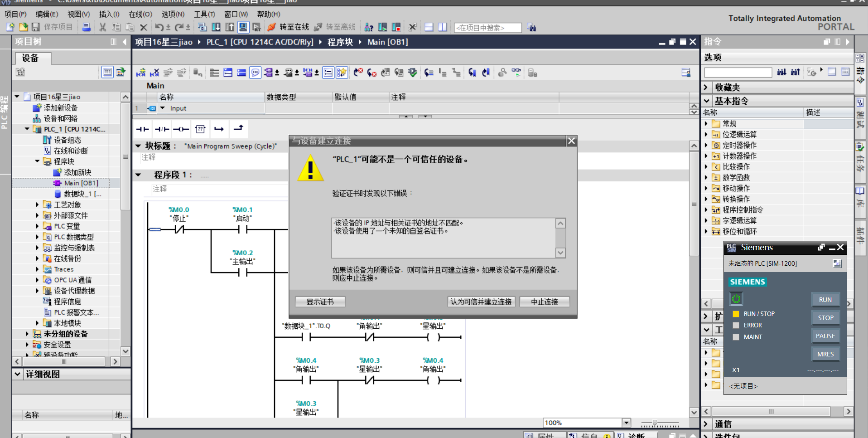Viewport: 868px width, 438px height.
Task: Click the project search input field
Action: [487, 28]
